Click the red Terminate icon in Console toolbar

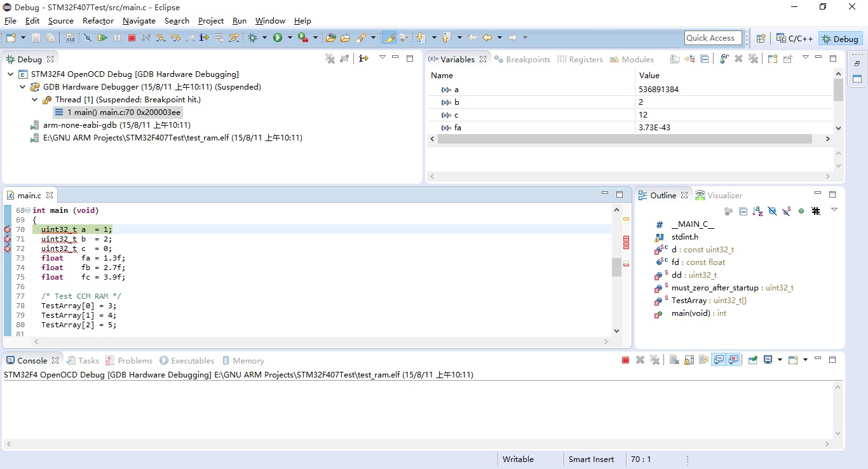[x=625, y=360]
